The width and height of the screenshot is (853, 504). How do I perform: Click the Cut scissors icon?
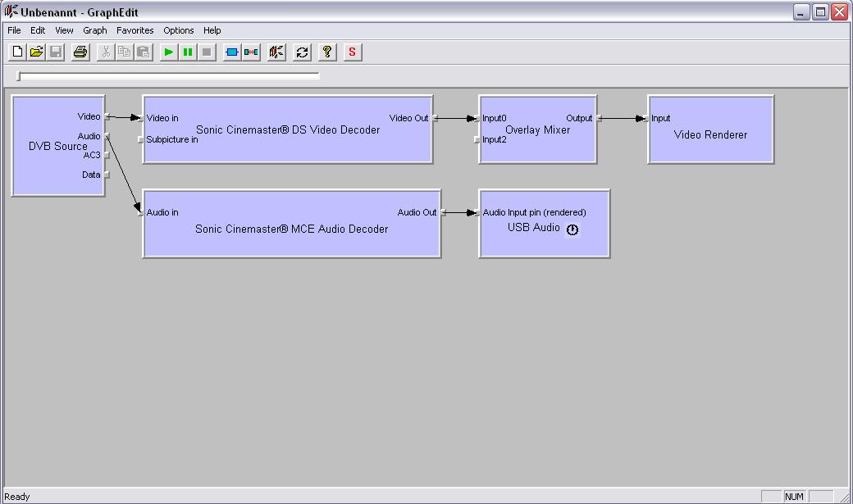106,52
